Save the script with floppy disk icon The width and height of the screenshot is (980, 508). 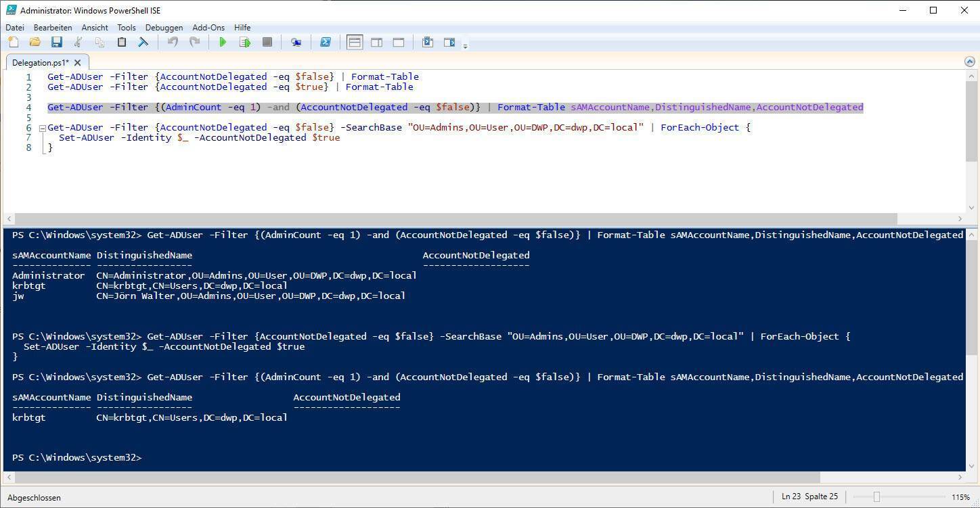pos(57,42)
